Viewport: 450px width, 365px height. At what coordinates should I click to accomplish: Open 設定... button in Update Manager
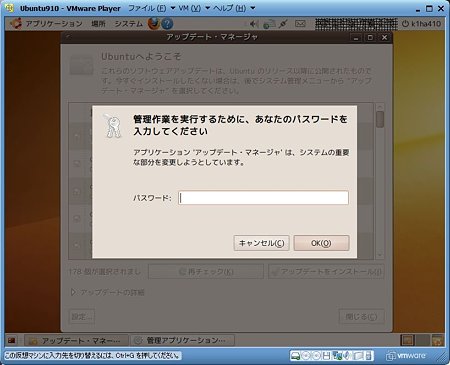82,316
